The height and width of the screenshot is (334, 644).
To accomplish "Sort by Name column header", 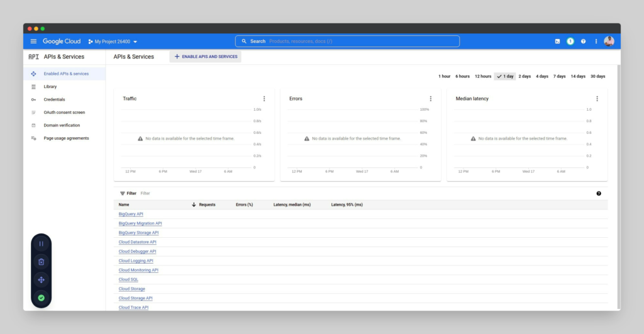I will click(124, 204).
